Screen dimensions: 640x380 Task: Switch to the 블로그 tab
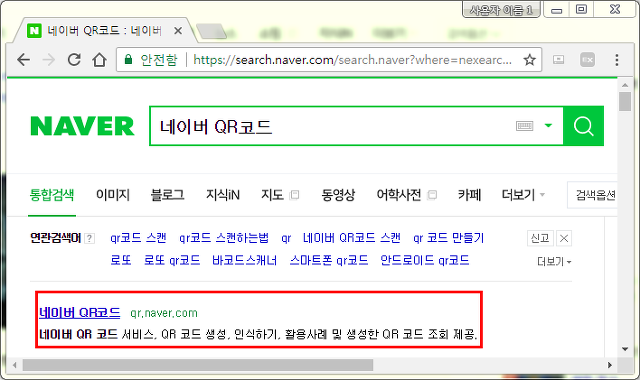click(x=167, y=195)
